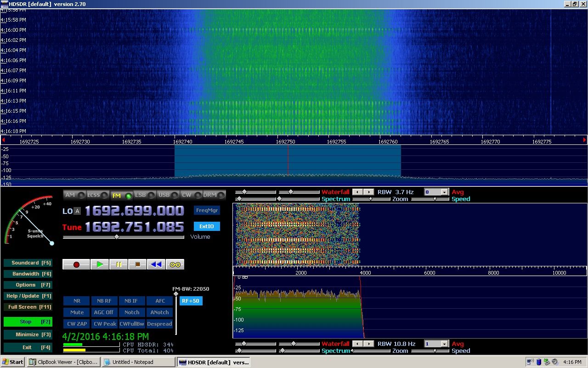588x368 pixels.
Task: Enable AFC frequency control
Action: click(x=160, y=301)
